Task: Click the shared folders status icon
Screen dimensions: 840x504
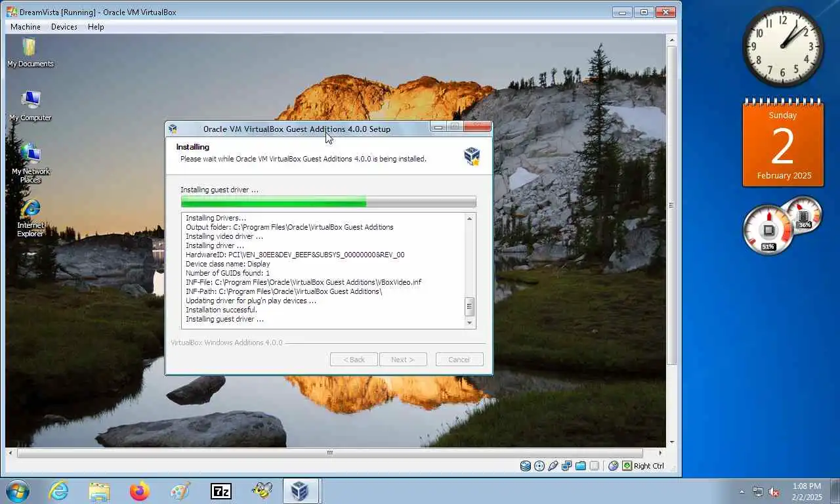Action: coord(581,466)
